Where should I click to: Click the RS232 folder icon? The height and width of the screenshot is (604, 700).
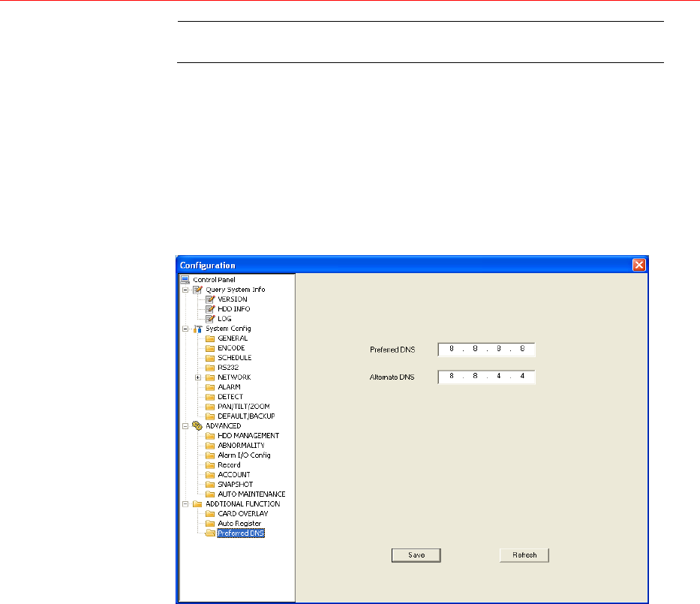click(210, 368)
